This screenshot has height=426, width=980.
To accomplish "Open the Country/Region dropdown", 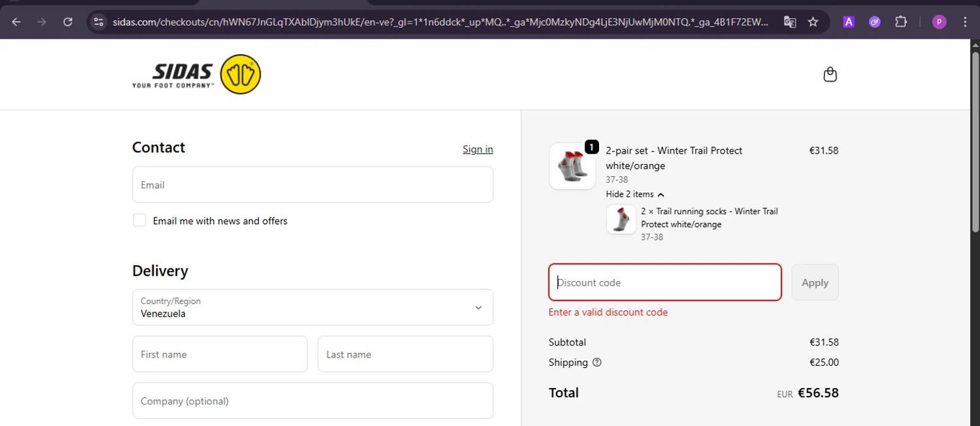I will click(x=312, y=307).
